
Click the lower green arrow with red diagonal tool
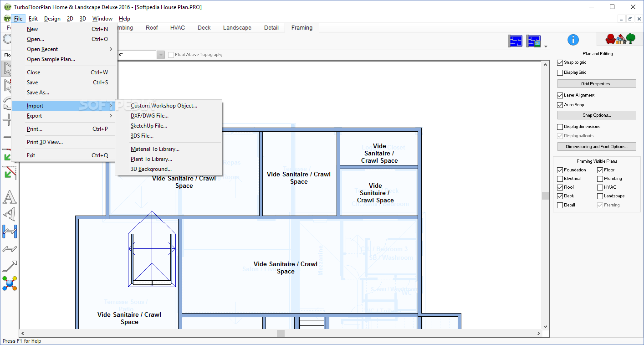click(x=10, y=172)
